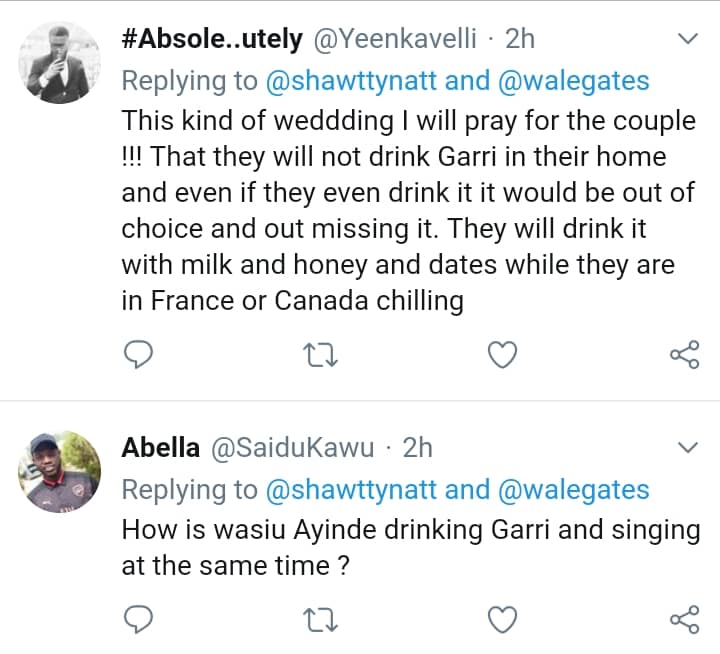Open the #Absole..utely display name

click(213, 39)
